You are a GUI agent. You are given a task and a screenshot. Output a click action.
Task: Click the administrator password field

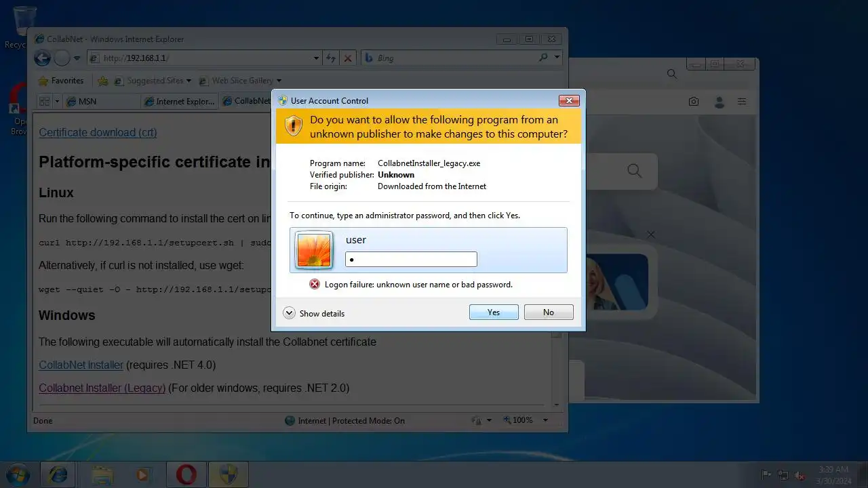pos(411,259)
